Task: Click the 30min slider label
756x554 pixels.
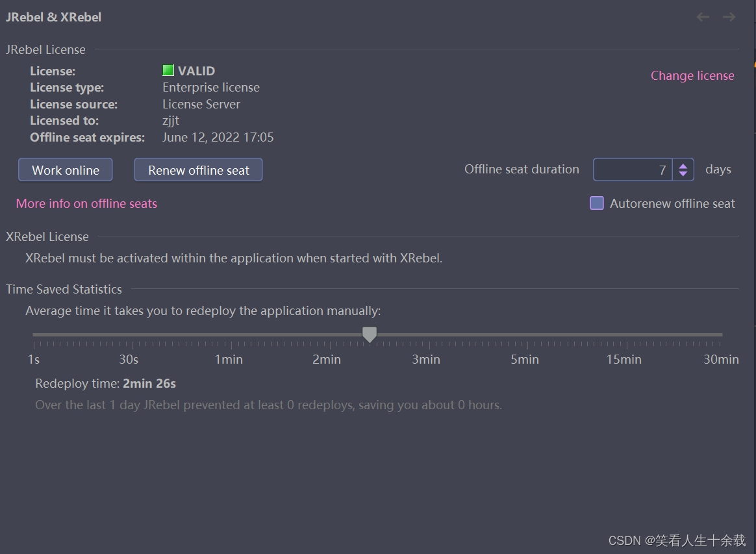Action: [721, 360]
